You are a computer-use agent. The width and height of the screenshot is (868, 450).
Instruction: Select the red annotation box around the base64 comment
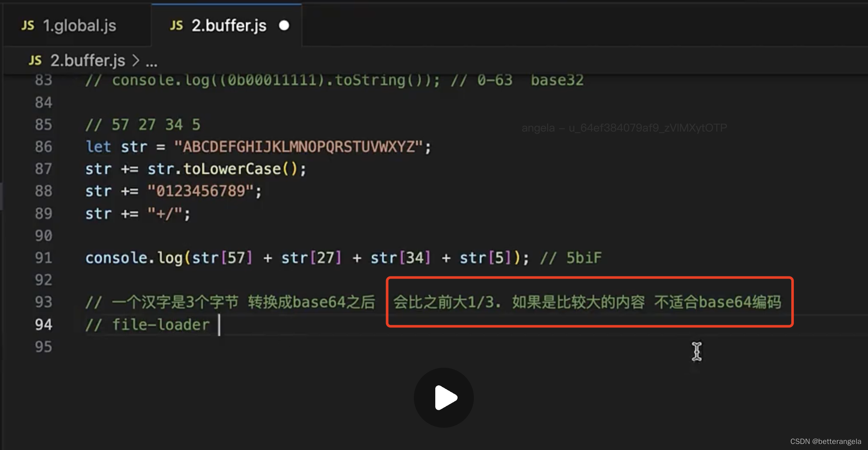590,302
